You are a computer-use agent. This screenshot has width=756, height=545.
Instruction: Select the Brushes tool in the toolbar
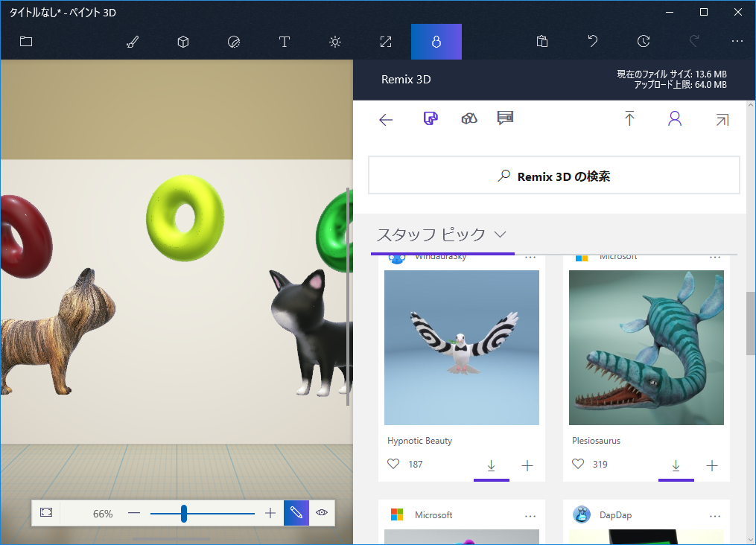tap(133, 42)
